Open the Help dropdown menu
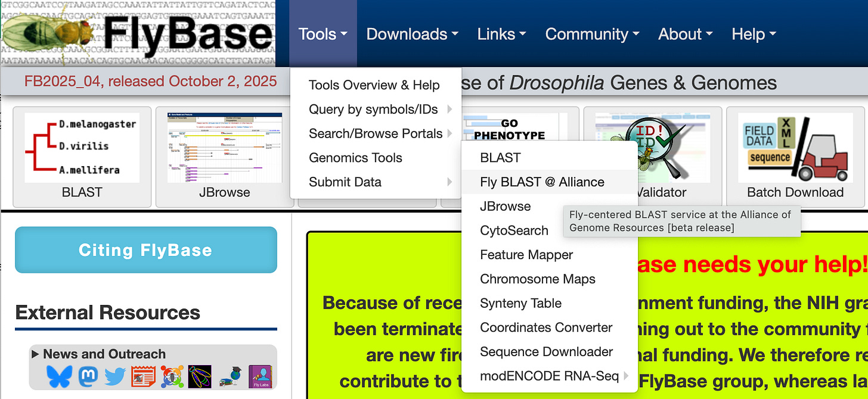This screenshot has height=399, width=868. click(x=754, y=34)
